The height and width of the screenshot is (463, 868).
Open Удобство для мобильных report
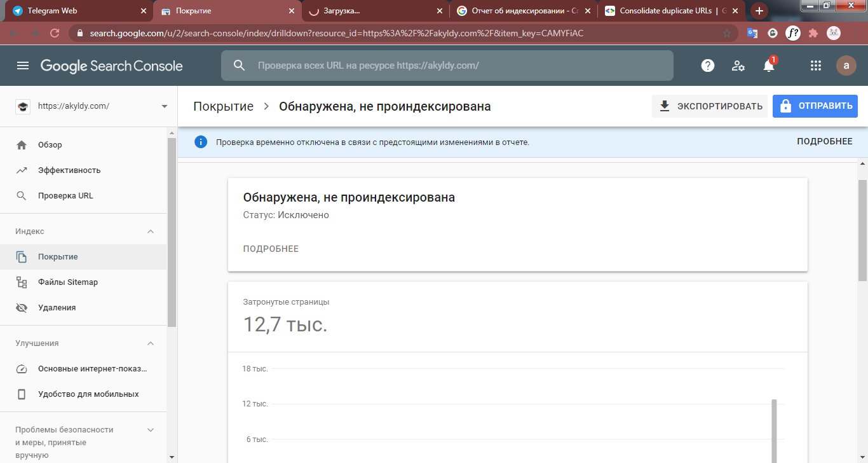[83, 394]
